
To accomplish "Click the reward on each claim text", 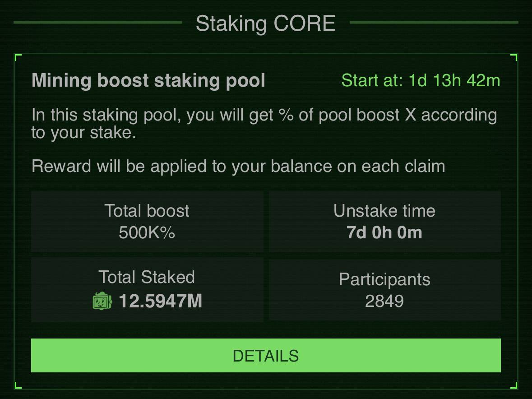I will click(238, 166).
